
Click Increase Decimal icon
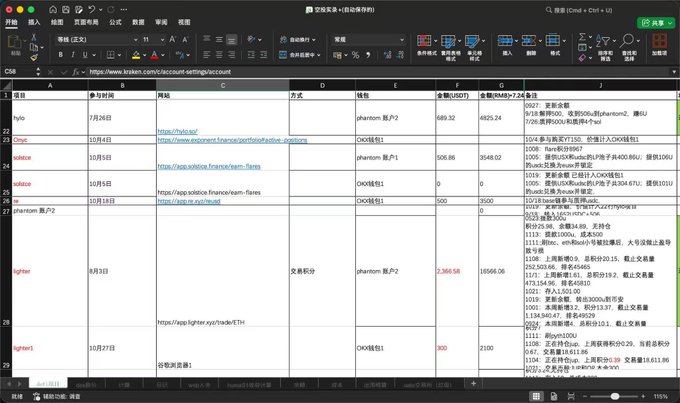point(387,55)
